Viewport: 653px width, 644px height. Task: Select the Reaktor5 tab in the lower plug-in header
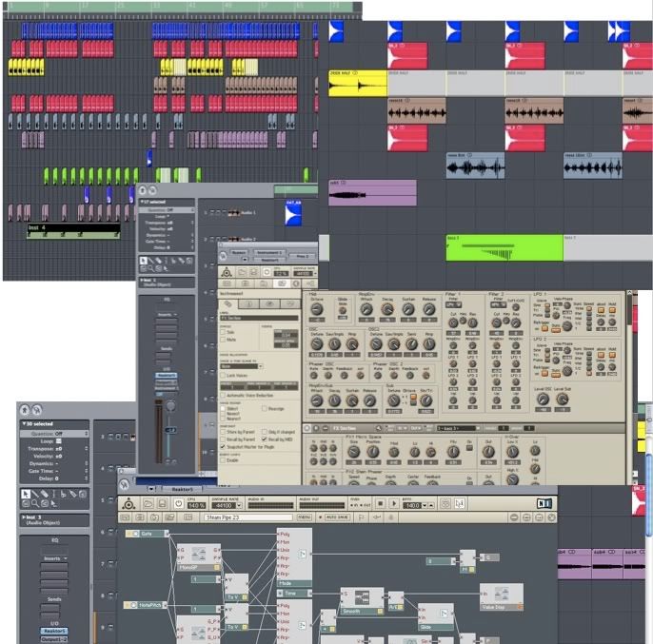(x=182, y=489)
